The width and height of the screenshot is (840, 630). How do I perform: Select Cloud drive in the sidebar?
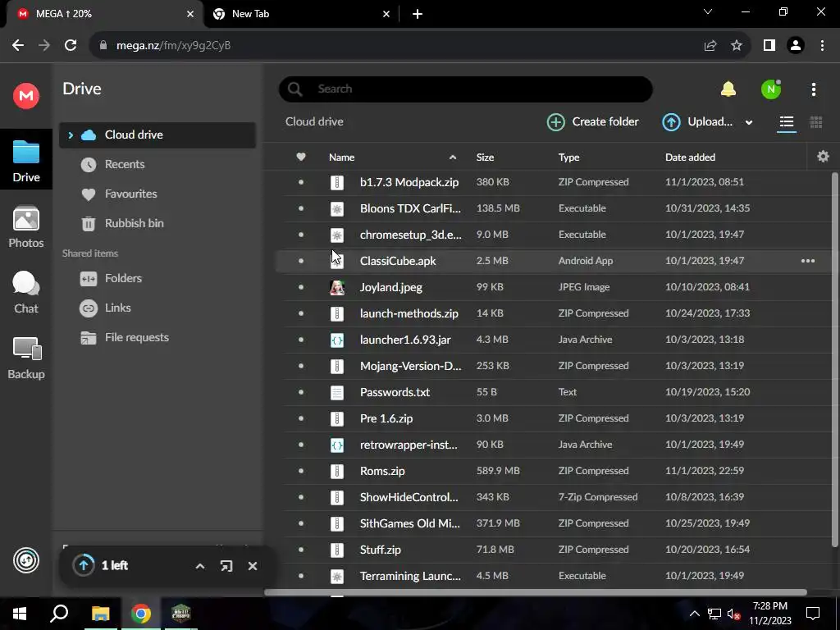click(157, 135)
